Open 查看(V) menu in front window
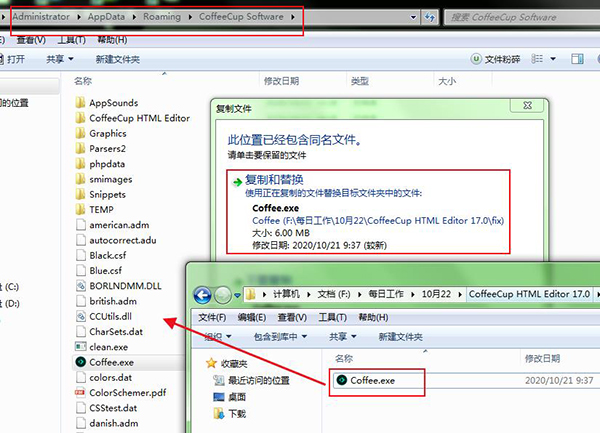The height and width of the screenshot is (433, 600). tap(292, 317)
